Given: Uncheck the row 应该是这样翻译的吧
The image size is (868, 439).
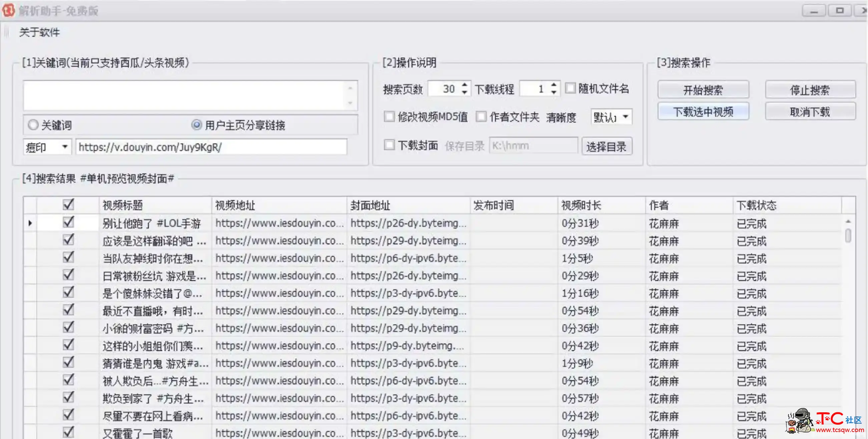Looking at the screenshot, I should click(68, 240).
